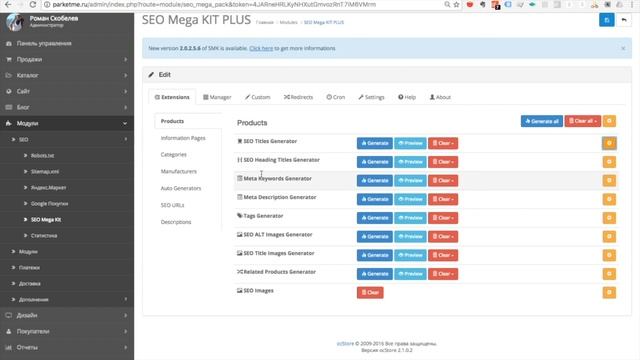Screen dimensions: 640x360
Task: Switch to the Custom tab
Action: (x=258, y=97)
